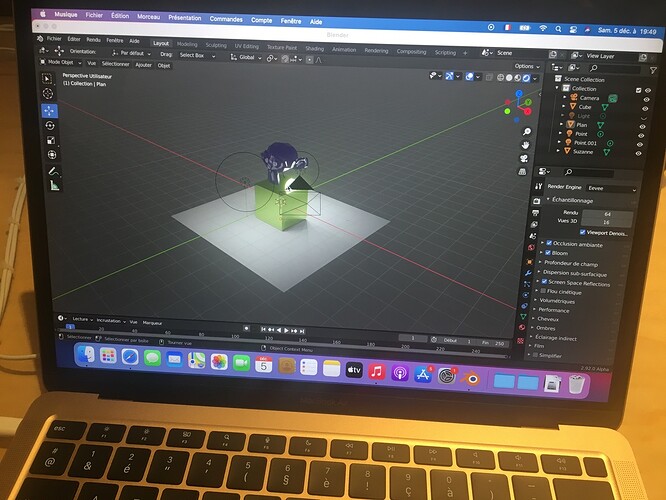Click the viewport pan hand icon
Viewport: 666px width, 500px height.
pos(525,145)
